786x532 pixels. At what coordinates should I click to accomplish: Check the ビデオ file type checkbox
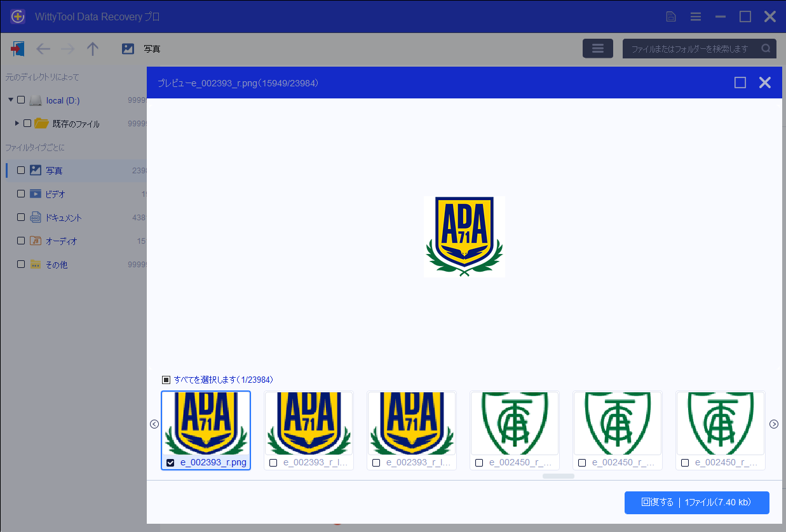click(21, 194)
